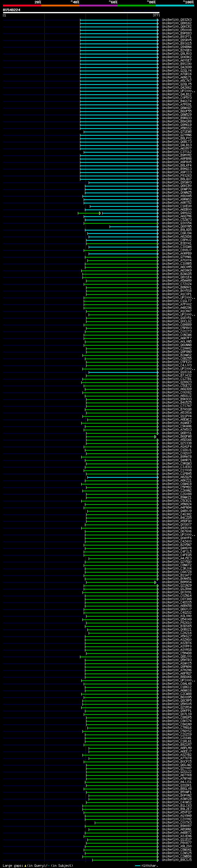
Task: Select hit label UniRef100_B8LPY2
Action: pyautogui.click(x=177, y=139)
